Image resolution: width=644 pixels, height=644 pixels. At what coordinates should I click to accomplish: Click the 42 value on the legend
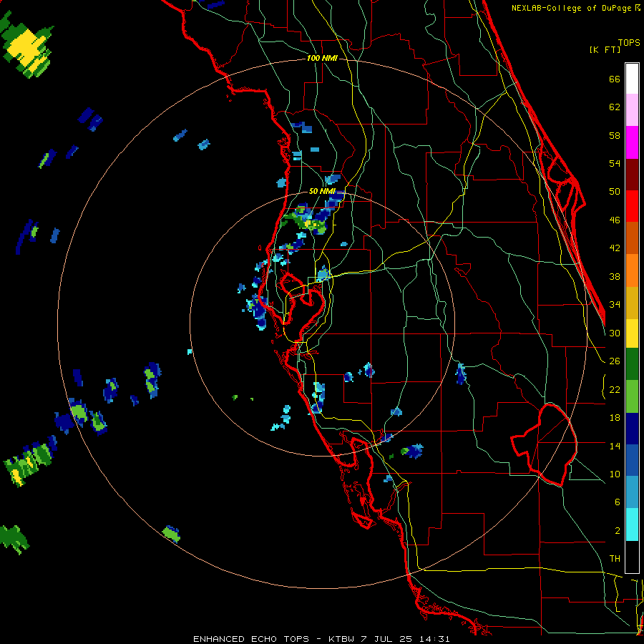click(x=615, y=248)
